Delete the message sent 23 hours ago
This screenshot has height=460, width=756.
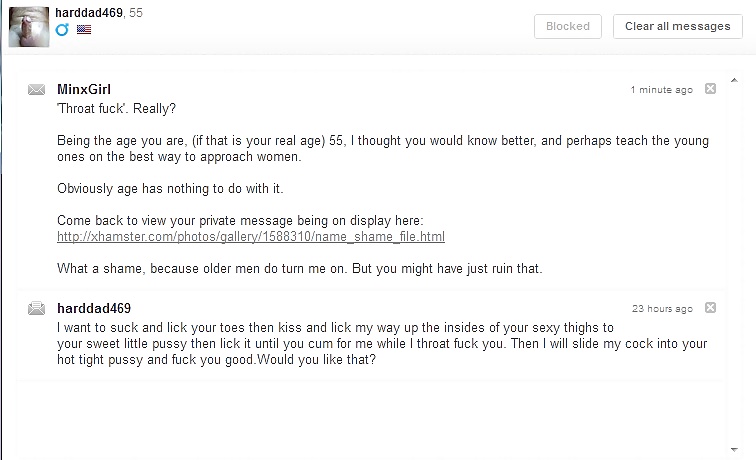[x=710, y=308]
